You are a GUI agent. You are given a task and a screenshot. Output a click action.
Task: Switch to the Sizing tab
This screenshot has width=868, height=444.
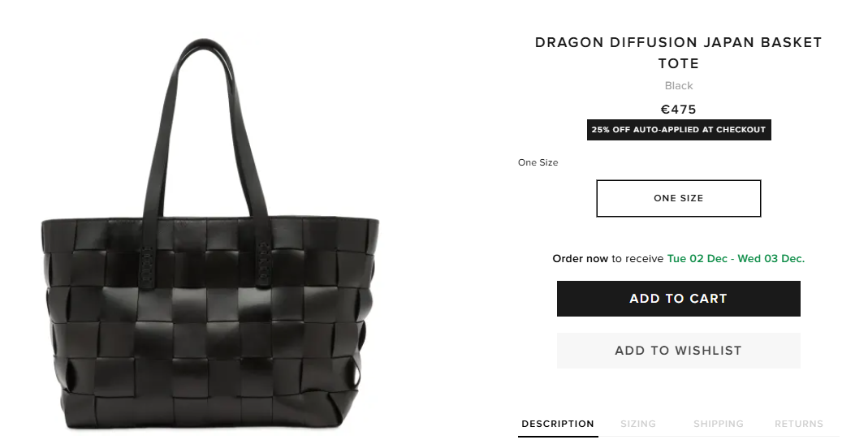click(x=637, y=424)
